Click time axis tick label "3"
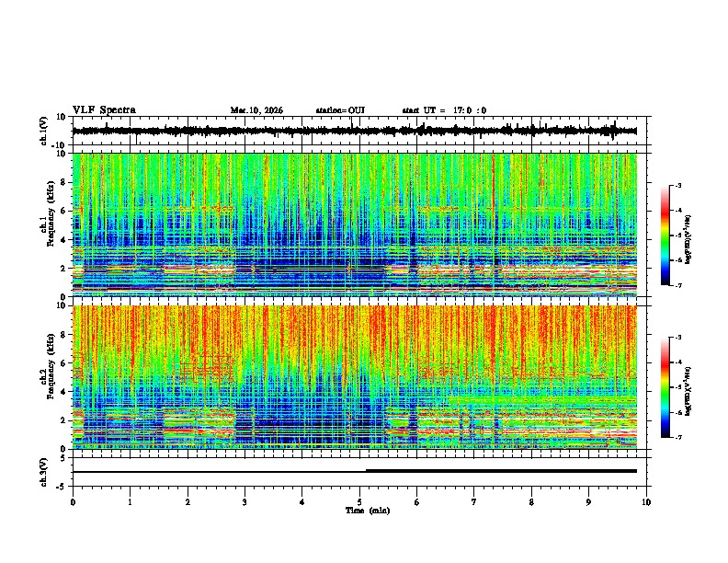Viewport: 728px width, 563px height. [x=245, y=502]
